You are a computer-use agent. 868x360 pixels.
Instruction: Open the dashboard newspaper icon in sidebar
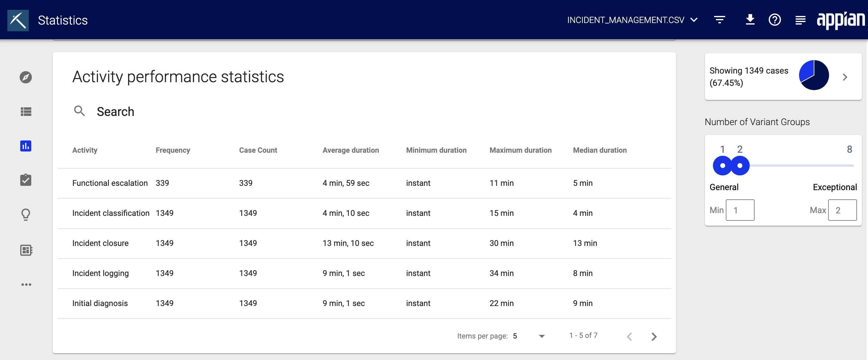tap(26, 250)
